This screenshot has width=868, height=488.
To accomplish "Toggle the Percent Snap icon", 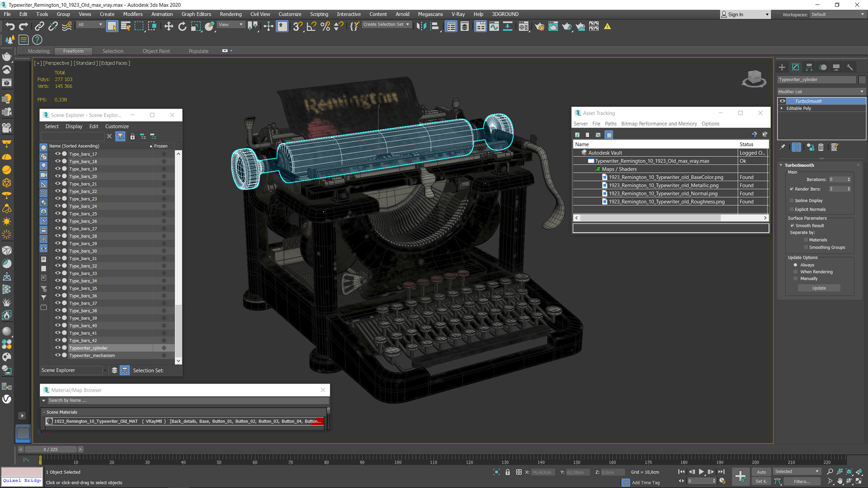I will (325, 27).
